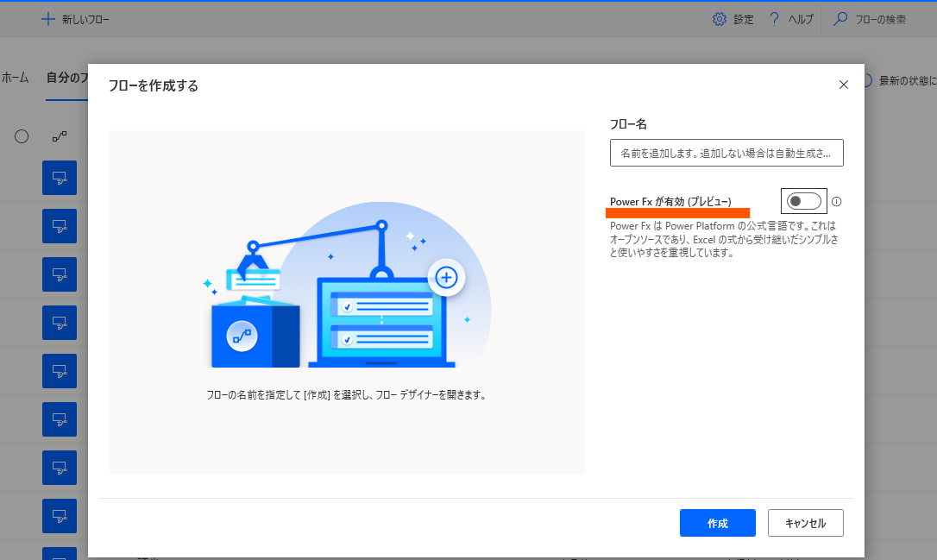Click the 新しいフロー plus icon

coord(48,19)
